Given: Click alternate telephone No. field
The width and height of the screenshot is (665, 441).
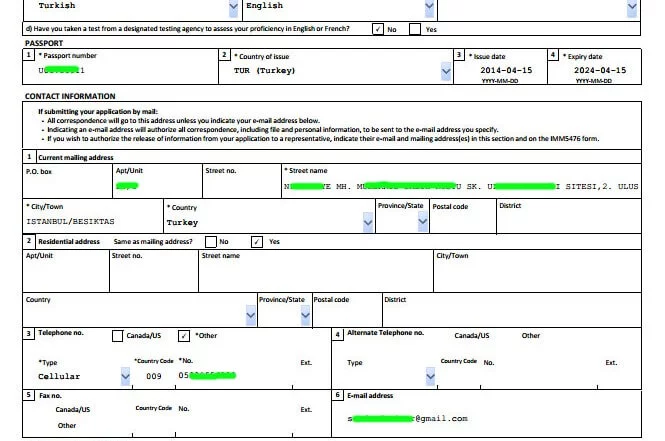Looking at the screenshot, I should point(539,377).
